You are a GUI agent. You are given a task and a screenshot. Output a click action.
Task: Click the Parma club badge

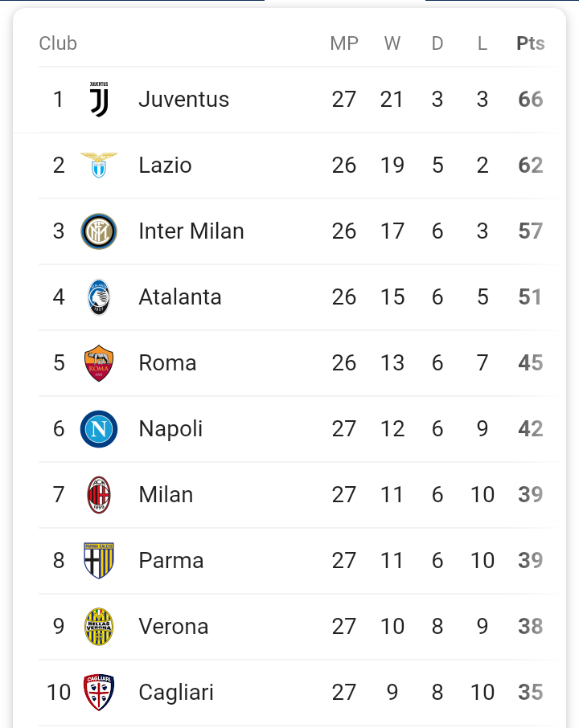99,561
